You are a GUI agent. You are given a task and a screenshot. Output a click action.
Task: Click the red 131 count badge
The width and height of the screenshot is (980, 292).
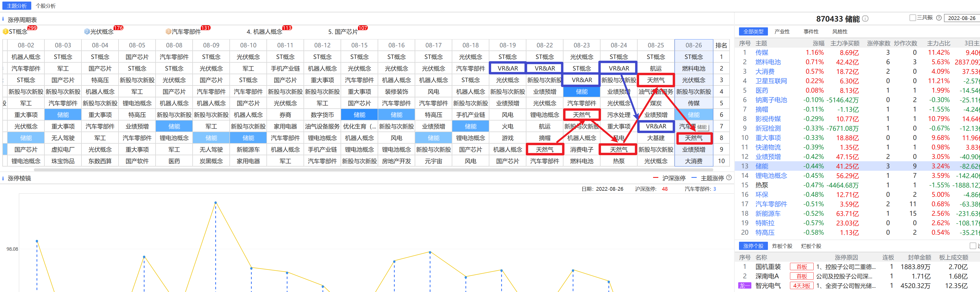tap(206, 28)
